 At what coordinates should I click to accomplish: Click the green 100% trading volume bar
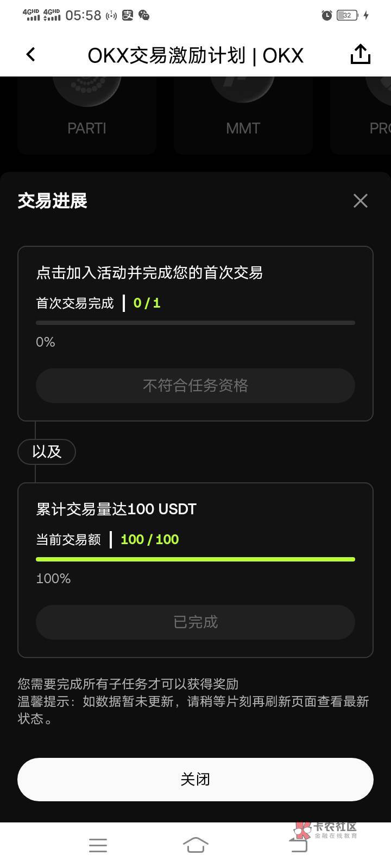[x=195, y=559]
